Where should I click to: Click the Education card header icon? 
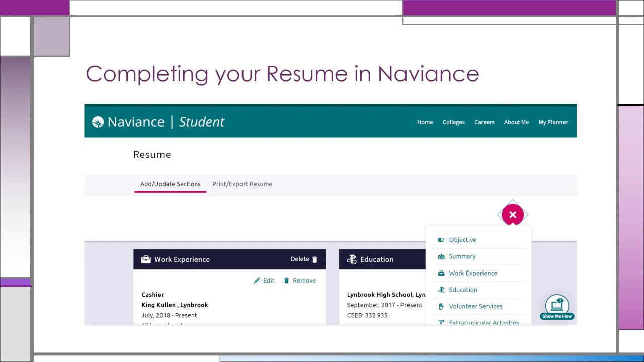coord(352,259)
